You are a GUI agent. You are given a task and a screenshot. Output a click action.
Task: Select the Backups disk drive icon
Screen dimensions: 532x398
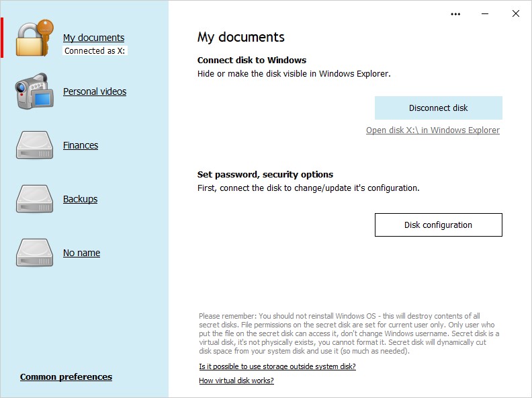[34, 199]
